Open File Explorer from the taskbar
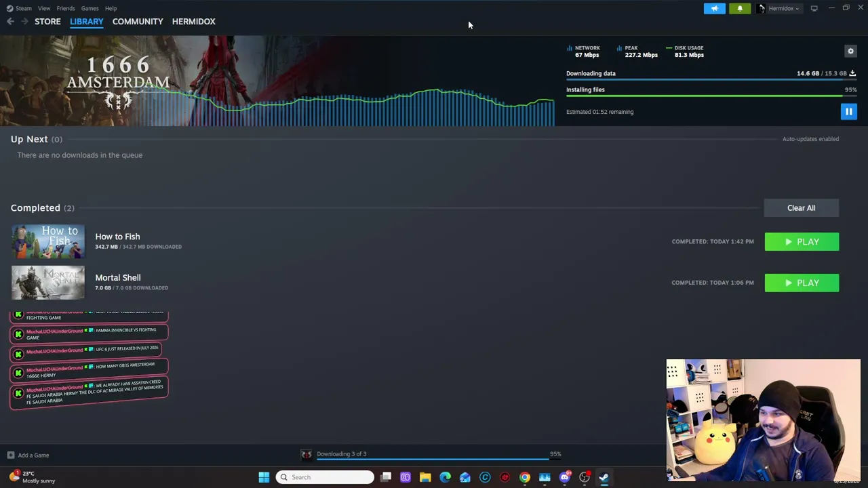Image resolution: width=868 pixels, height=488 pixels. [x=425, y=477]
